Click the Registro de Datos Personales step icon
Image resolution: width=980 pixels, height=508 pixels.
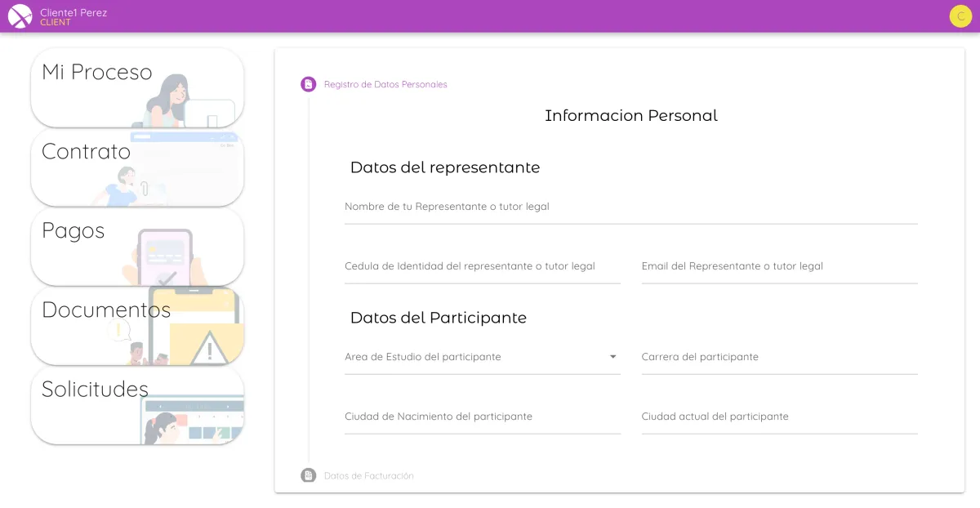(x=308, y=84)
